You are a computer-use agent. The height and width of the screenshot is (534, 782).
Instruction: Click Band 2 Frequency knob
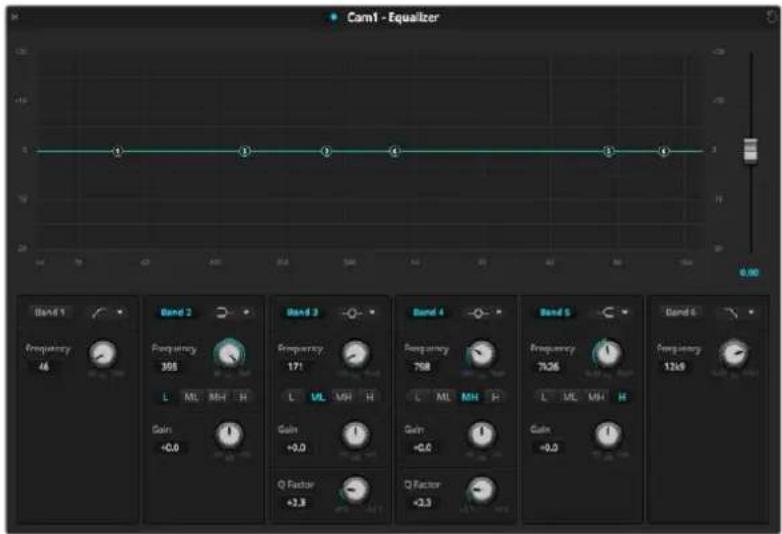click(229, 354)
